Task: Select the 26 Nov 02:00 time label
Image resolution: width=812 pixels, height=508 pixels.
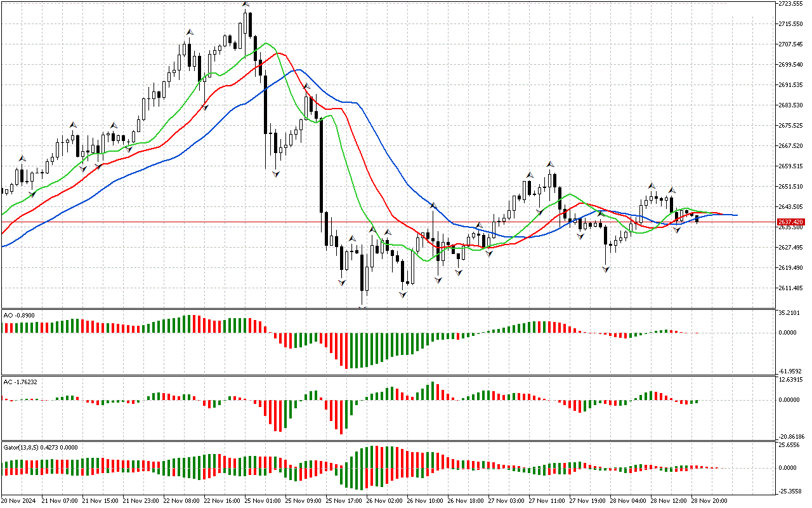Action: (384, 501)
